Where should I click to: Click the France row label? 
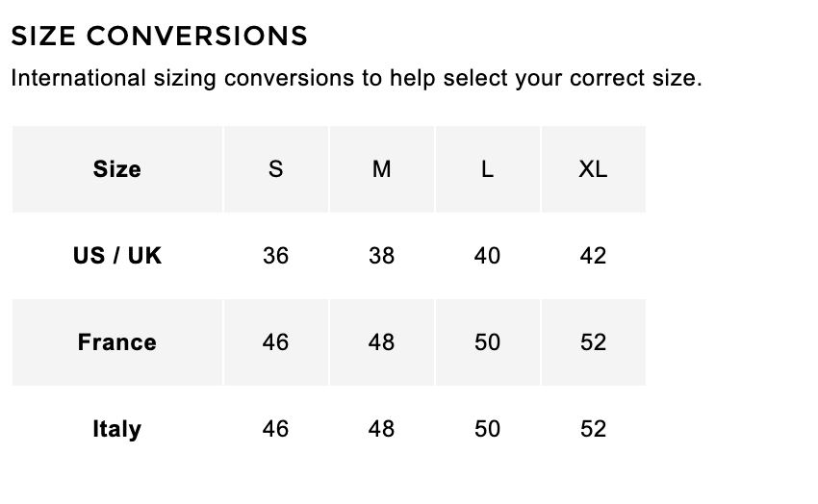click(x=117, y=342)
